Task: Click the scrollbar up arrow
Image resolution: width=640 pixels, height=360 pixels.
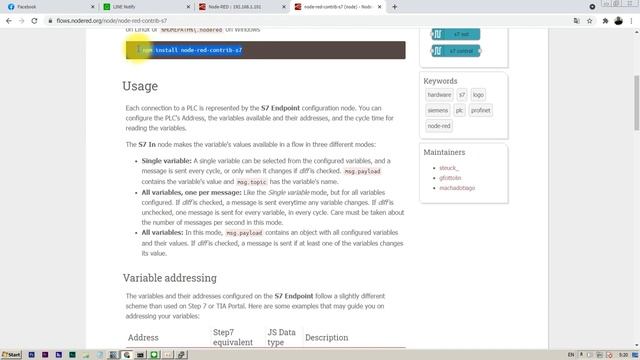Action: click(x=636, y=32)
